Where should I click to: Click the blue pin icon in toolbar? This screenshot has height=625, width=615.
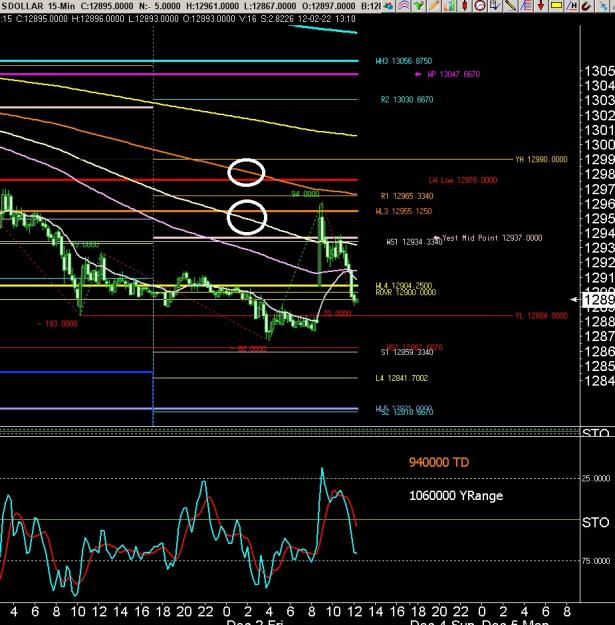point(603,6)
